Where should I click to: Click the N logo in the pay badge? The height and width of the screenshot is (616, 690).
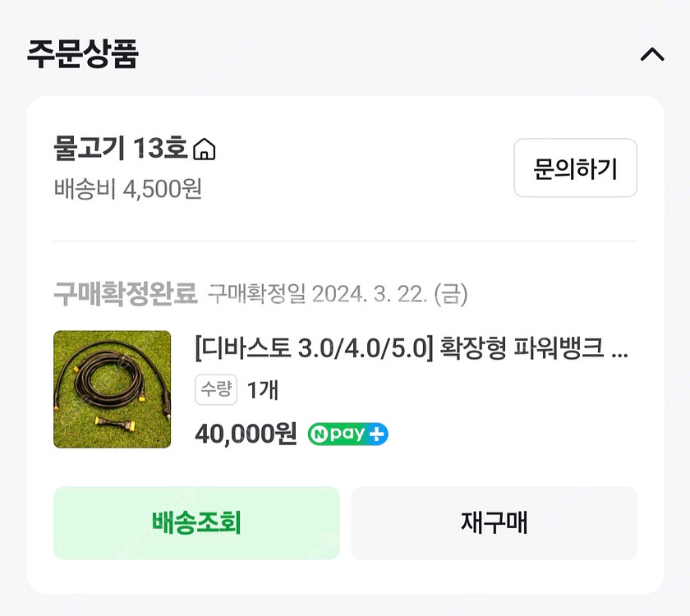[x=320, y=434]
